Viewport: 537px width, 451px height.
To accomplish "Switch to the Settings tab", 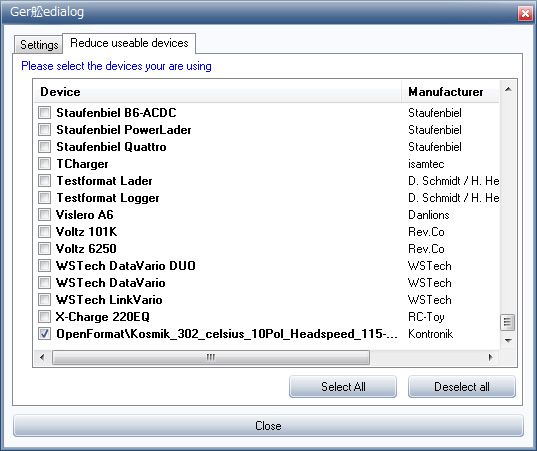I will pos(38,45).
